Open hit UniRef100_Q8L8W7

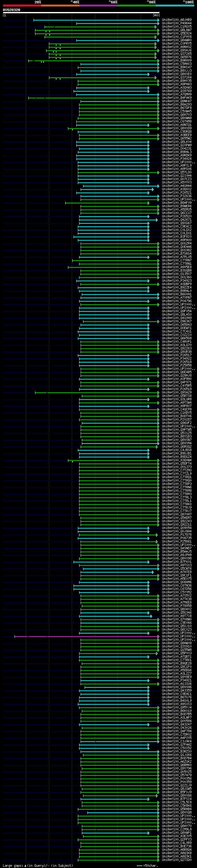[x=177, y=30]
